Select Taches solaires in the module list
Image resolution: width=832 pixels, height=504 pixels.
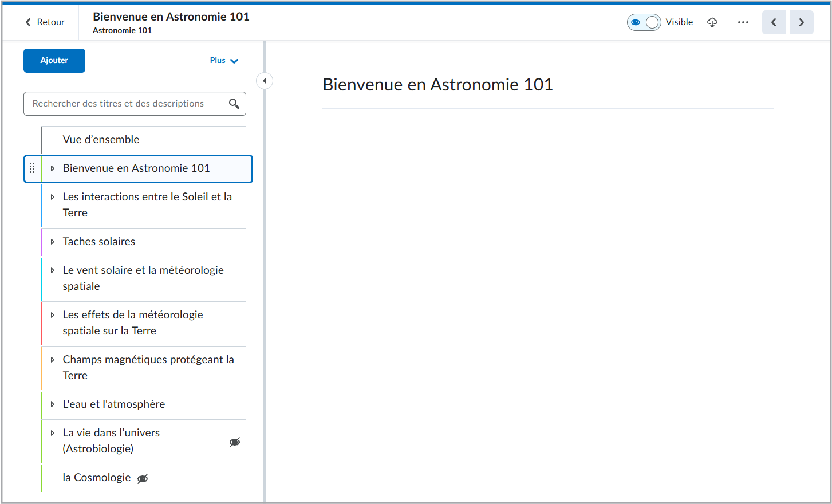tap(99, 242)
